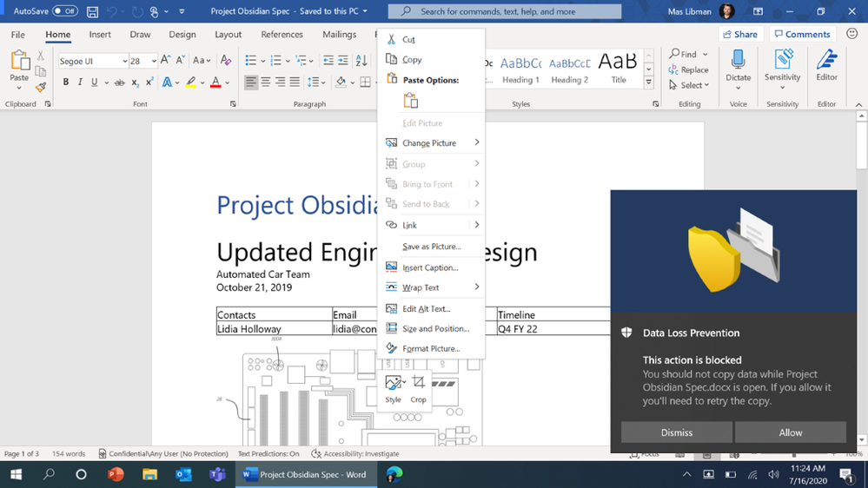Viewport: 868px width, 488px height.
Task: Click the Increase Font Size icon
Action: pyautogui.click(x=165, y=60)
